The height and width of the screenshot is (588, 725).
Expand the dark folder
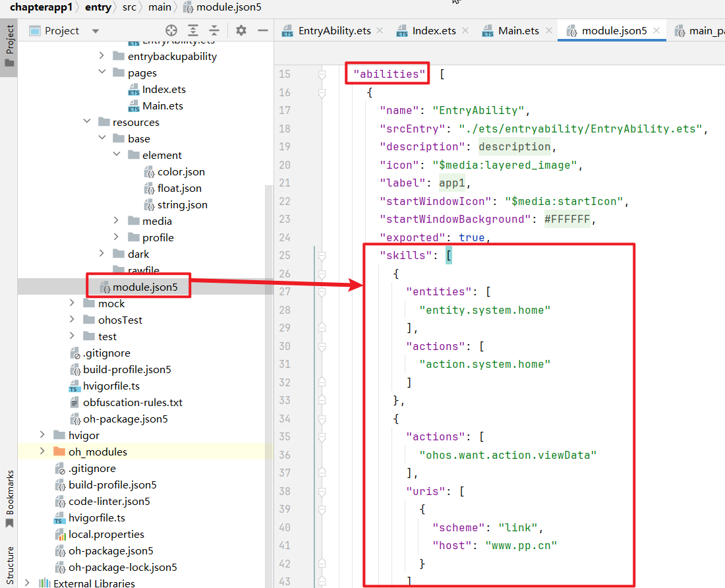[101, 253]
